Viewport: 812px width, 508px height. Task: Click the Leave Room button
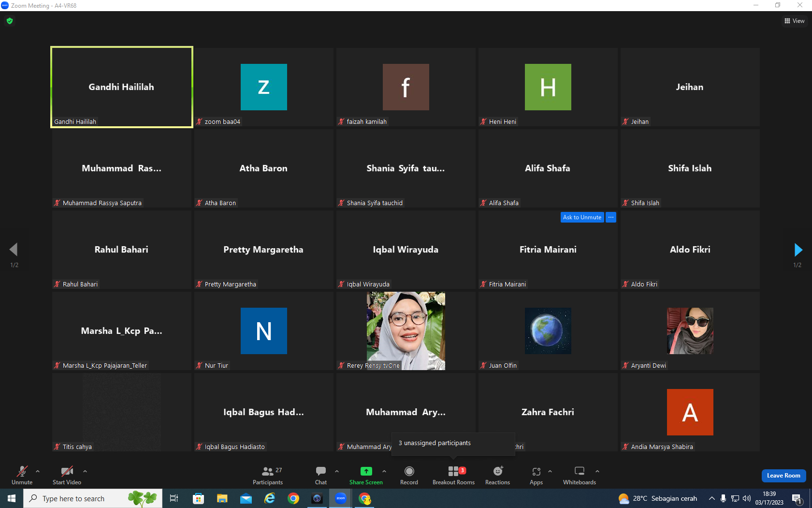783,476
